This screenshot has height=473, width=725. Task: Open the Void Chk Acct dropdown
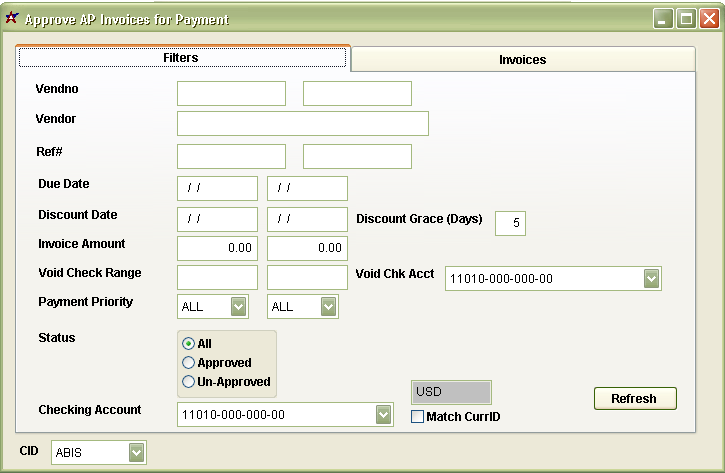(x=652, y=279)
